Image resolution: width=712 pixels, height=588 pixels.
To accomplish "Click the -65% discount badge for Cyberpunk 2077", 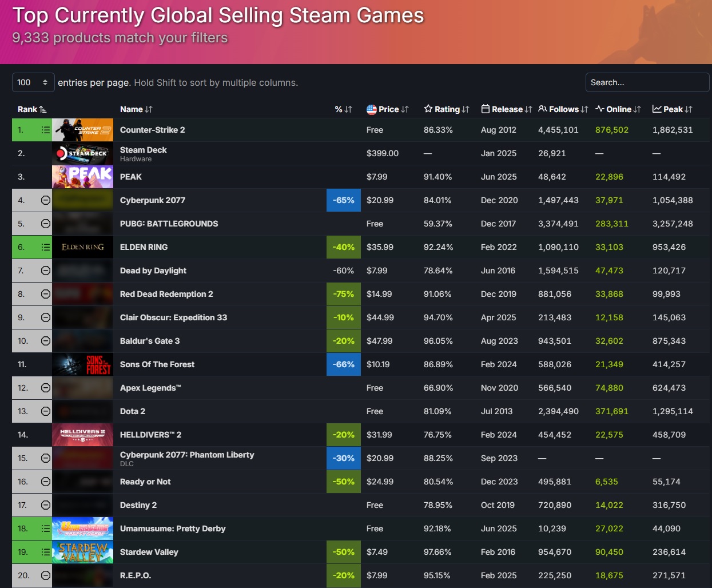I will point(344,200).
